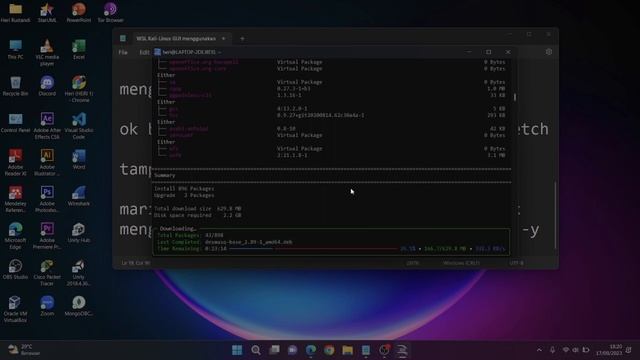Screen dimensions: 640x360
Task: Open the PowerPoint desktop shortcut
Action: [x=79, y=13]
